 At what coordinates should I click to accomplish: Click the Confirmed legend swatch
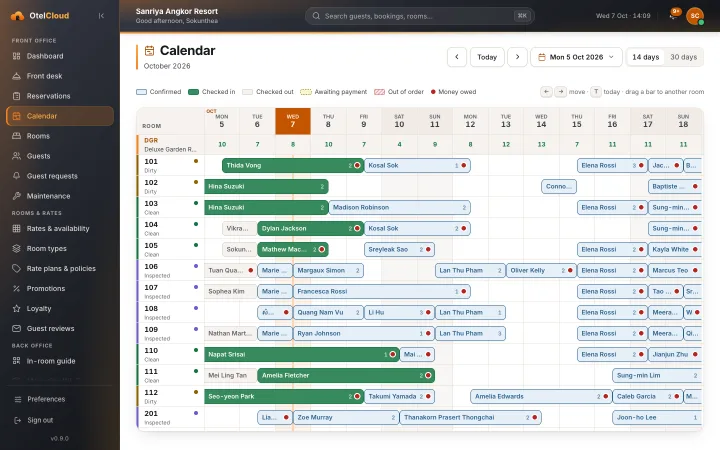tap(141, 92)
